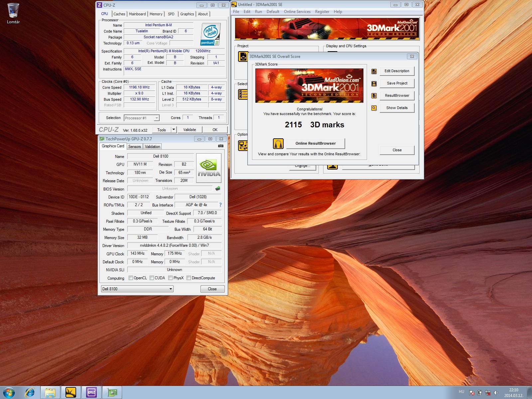Enable the CUDA checkbox
The width and height of the screenshot is (532, 399).
pyautogui.click(x=152, y=278)
